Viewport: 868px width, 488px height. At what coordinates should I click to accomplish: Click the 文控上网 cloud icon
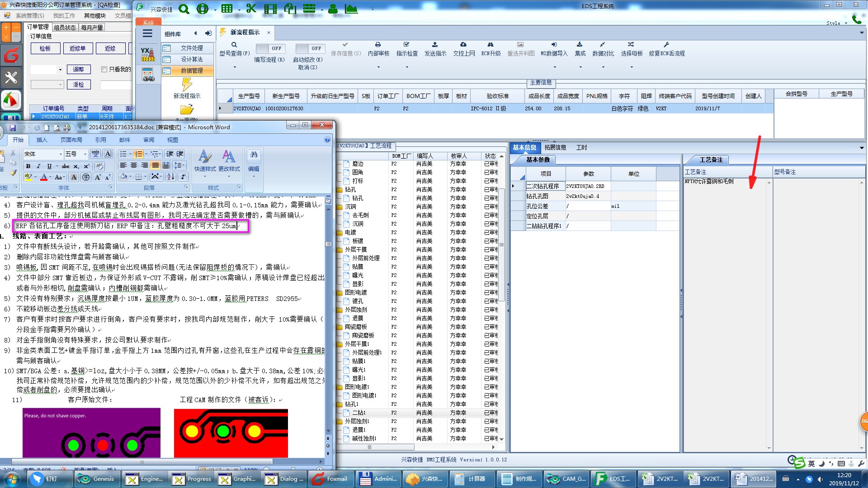463,45
